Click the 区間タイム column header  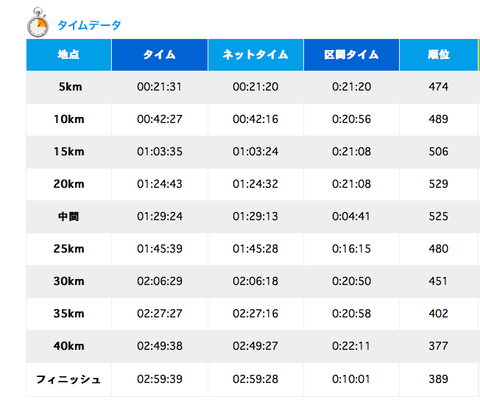(x=351, y=55)
